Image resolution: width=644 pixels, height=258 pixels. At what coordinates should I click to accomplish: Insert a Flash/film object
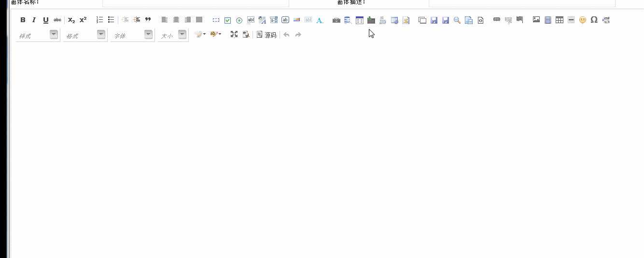tap(548, 20)
